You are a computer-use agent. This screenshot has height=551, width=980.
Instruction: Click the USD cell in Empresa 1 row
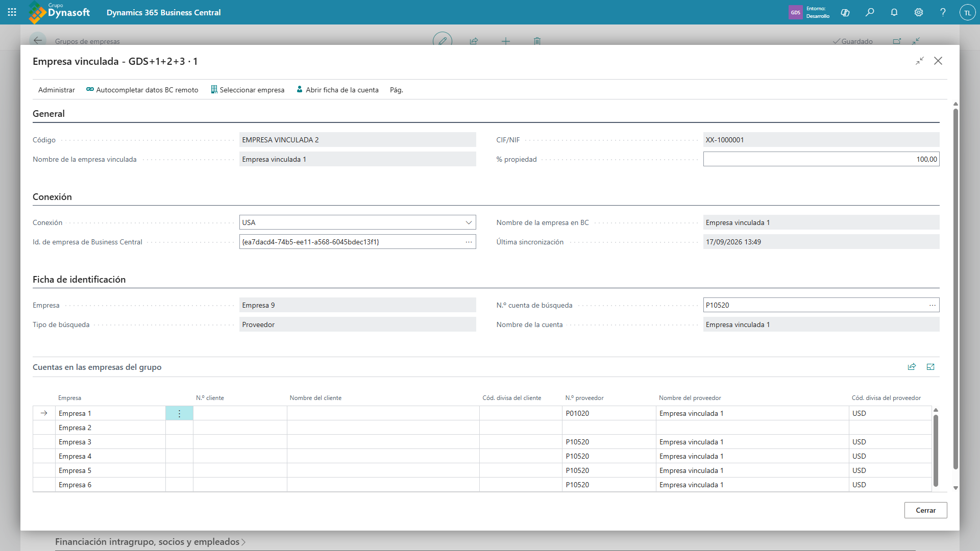(890, 413)
